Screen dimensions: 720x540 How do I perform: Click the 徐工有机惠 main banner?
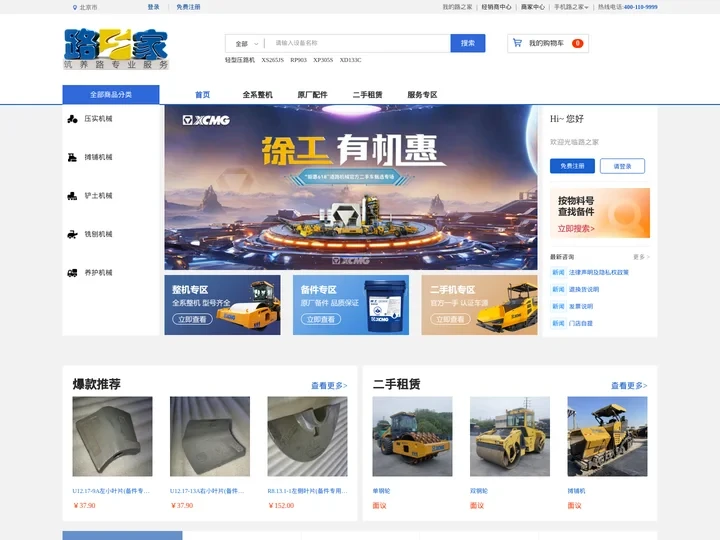[x=351, y=187]
